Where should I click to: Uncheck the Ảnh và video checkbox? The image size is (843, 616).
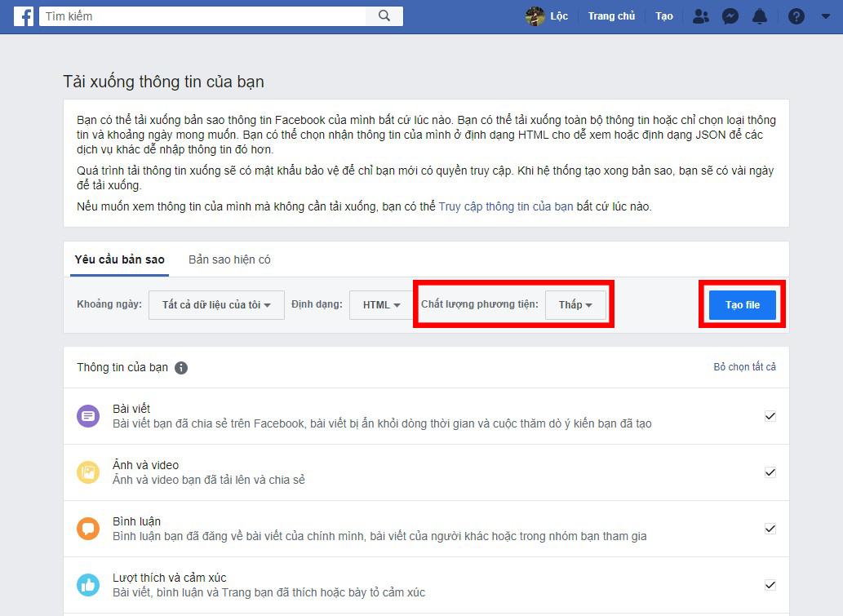click(770, 472)
